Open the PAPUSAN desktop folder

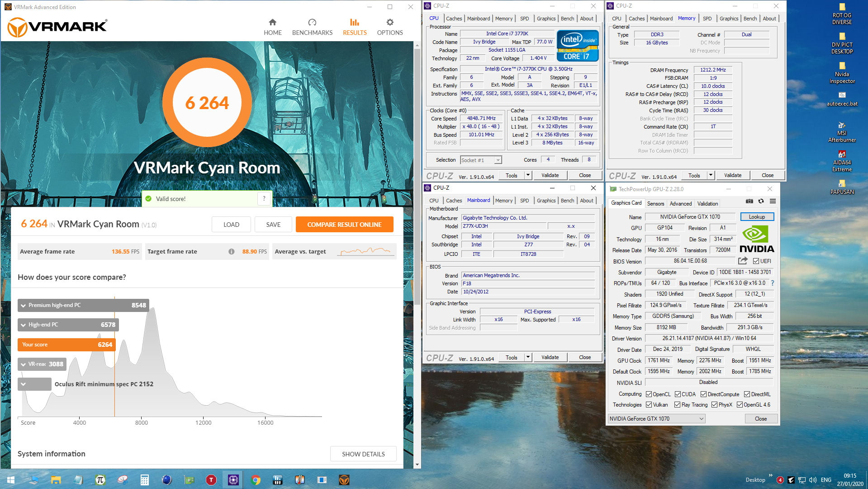pos(842,187)
